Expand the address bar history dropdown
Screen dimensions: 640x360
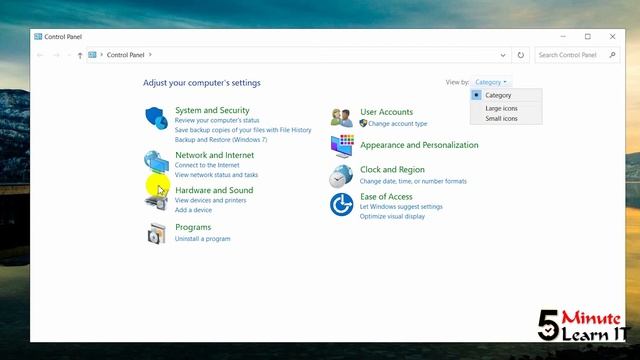tap(503, 55)
